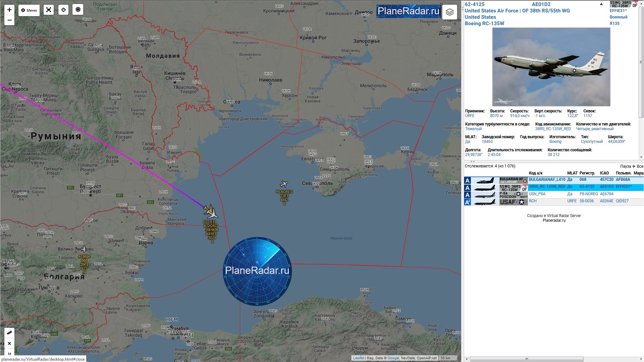The width and height of the screenshot is (644, 362).
Task: Activate the ruler measurement tool
Action: point(9,332)
